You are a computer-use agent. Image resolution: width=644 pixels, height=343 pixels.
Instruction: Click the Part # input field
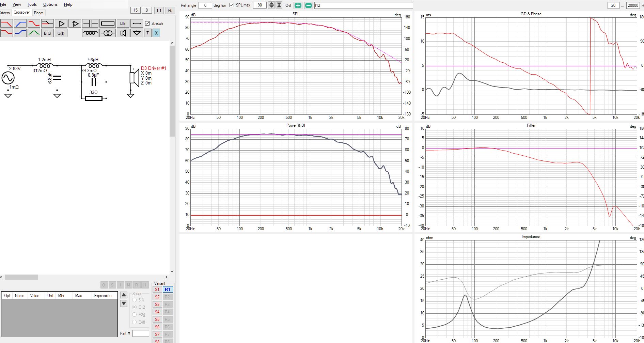pos(141,333)
